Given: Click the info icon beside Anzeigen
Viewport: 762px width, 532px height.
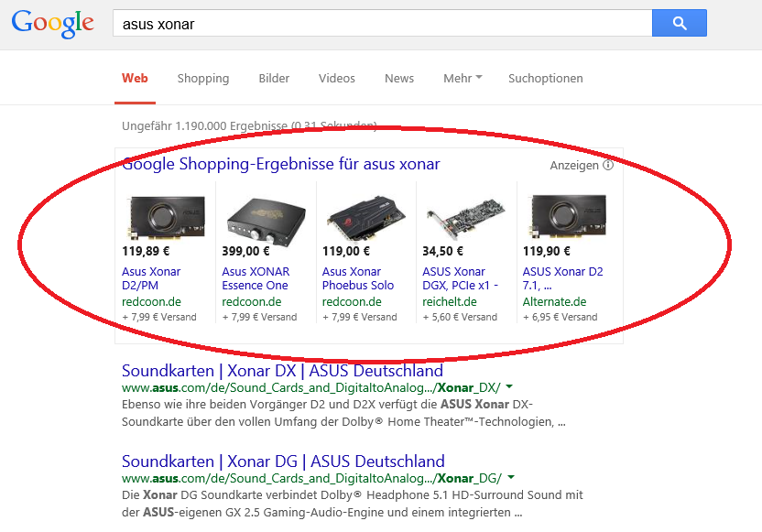Looking at the screenshot, I should (608, 165).
